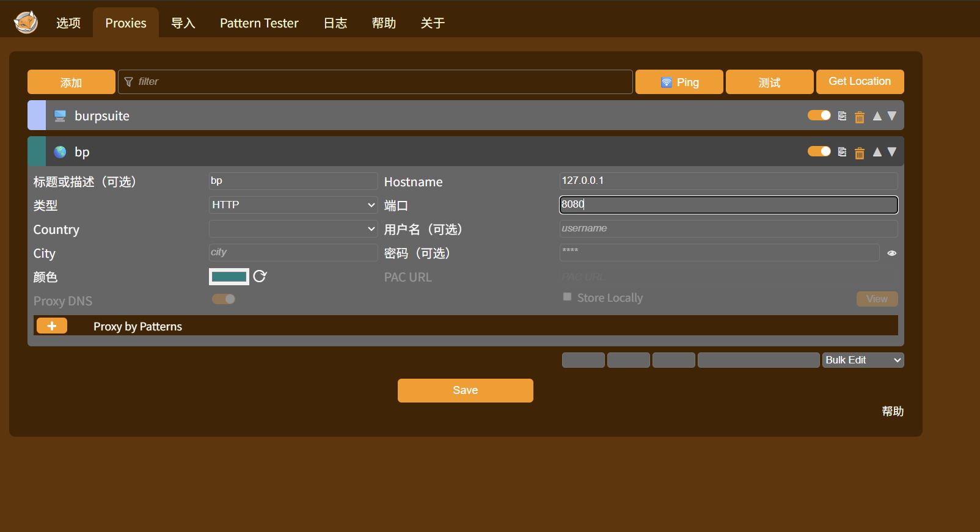Move the burpsuite proxy down
The height and width of the screenshot is (532, 980).
pyautogui.click(x=891, y=116)
